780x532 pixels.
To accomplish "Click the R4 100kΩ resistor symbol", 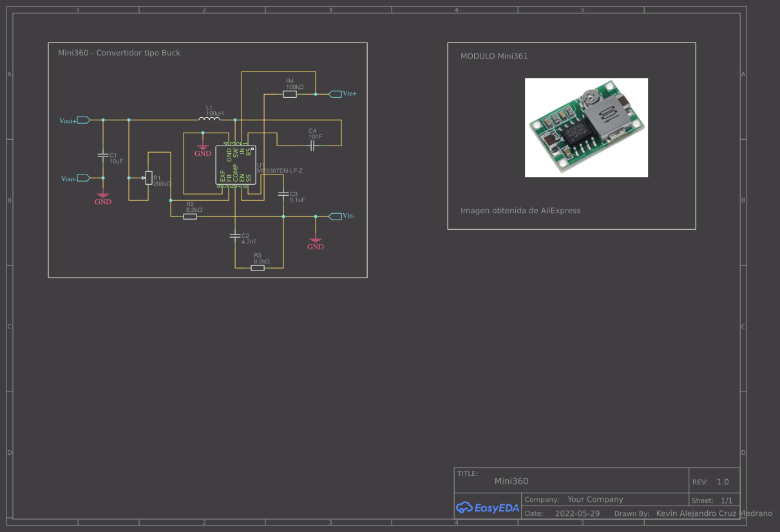I will (x=290, y=94).
